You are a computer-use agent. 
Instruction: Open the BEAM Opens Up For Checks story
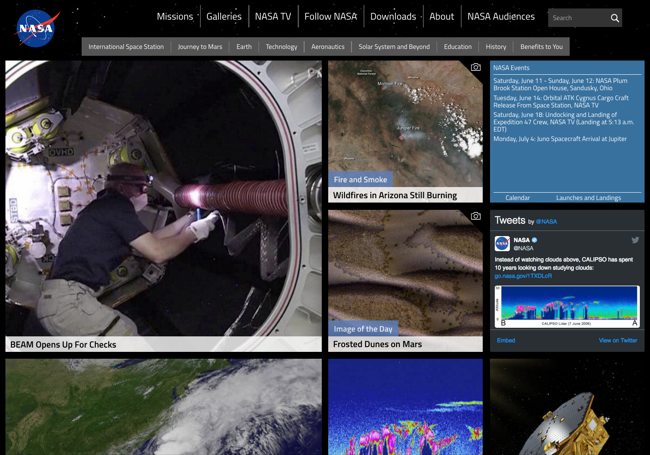[x=63, y=345]
